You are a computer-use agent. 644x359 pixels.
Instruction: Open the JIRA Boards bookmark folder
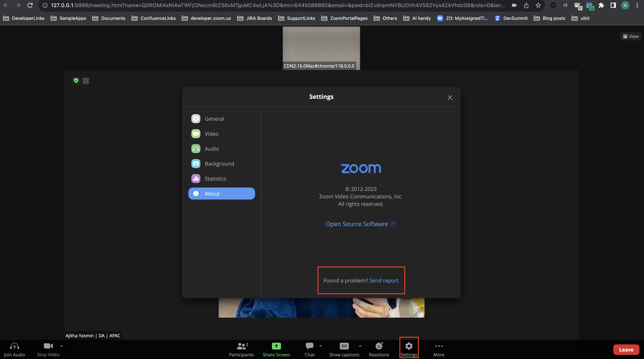click(x=255, y=18)
